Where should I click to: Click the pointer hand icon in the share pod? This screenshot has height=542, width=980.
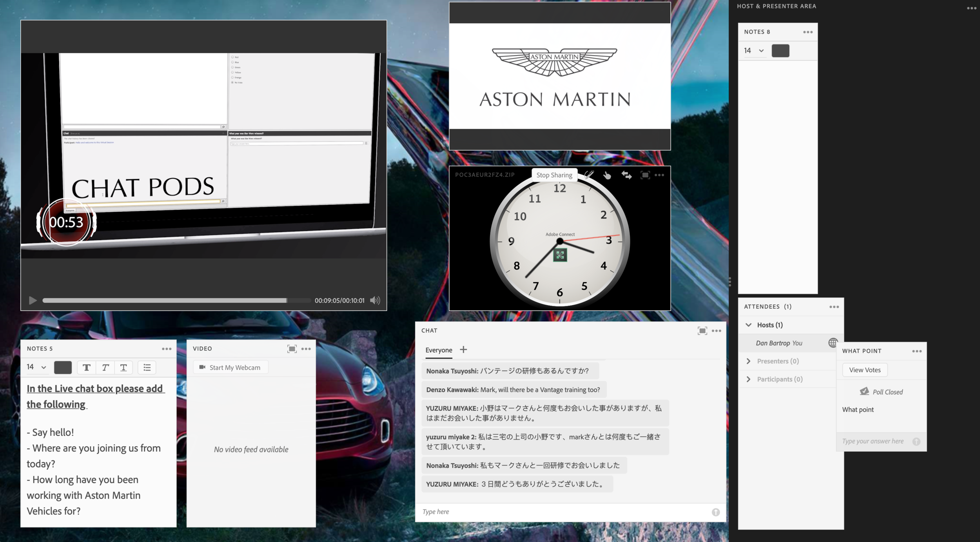pos(607,175)
